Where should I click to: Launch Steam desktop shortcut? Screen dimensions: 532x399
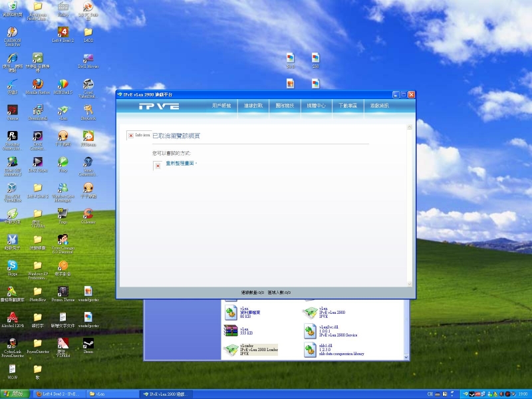coord(88,343)
